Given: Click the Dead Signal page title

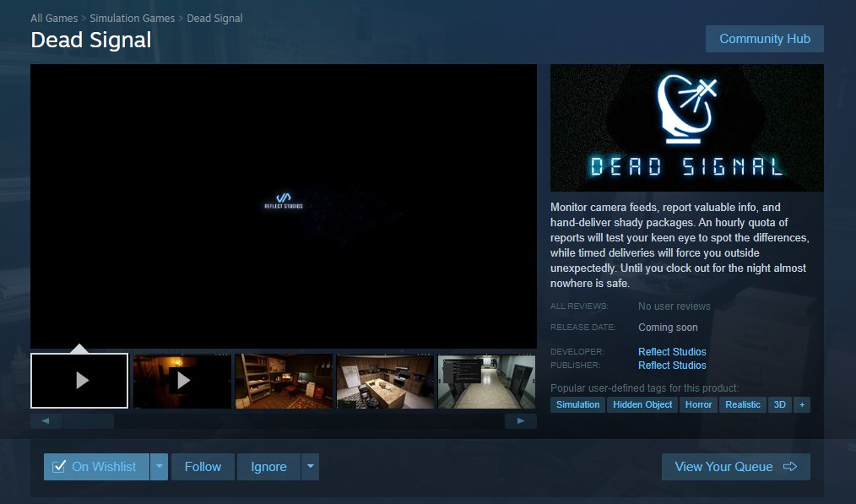Looking at the screenshot, I should (90, 40).
